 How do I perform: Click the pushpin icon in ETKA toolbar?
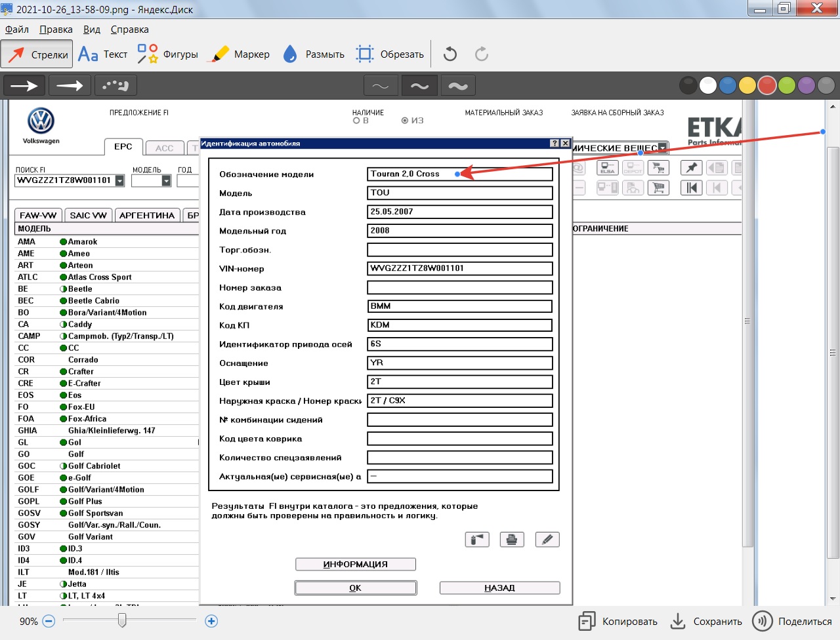coord(691,168)
